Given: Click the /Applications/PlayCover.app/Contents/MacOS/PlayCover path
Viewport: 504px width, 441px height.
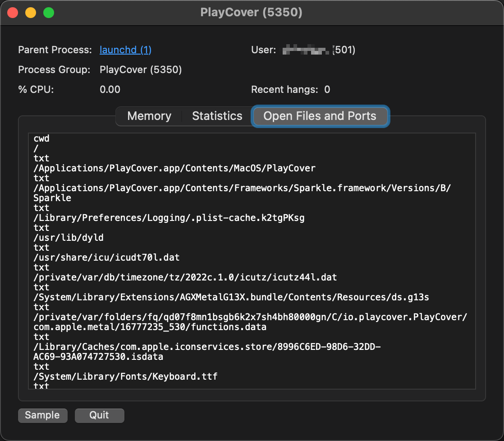Looking at the screenshot, I should click(174, 168).
